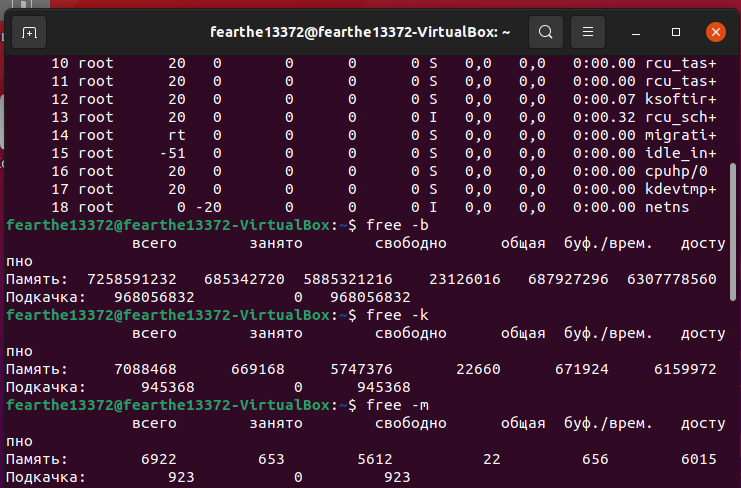Click available memory value 6015
This screenshot has width=741, height=488.
click(699, 459)
